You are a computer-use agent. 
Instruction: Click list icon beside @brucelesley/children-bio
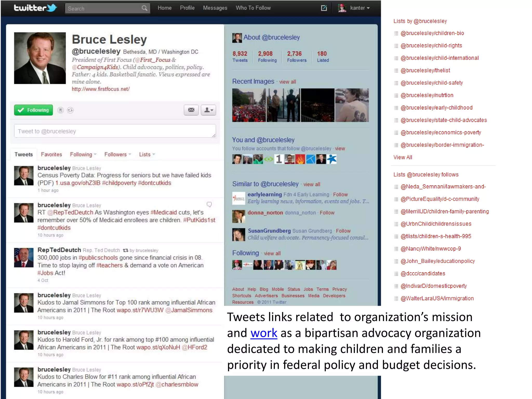[396, 33]
